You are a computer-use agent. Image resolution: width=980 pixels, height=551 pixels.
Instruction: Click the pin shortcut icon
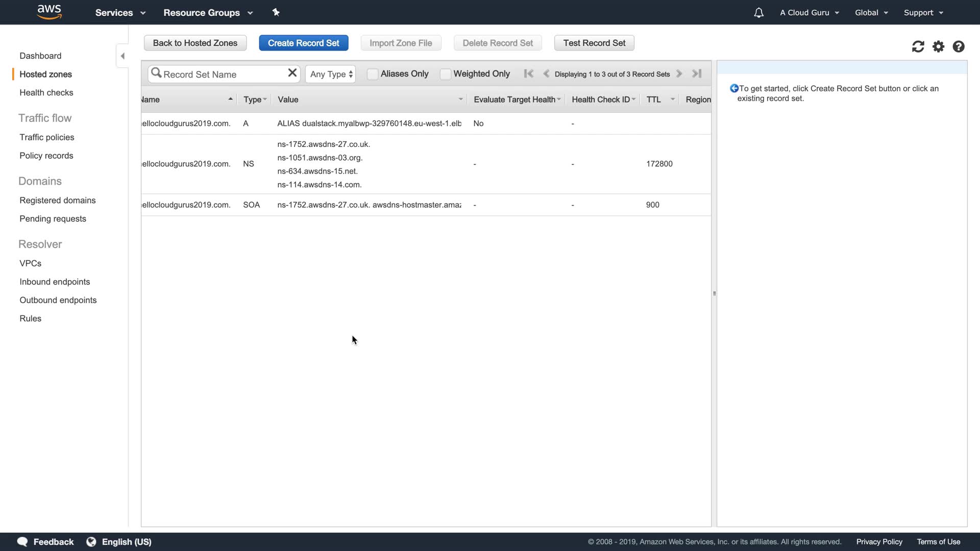tap(276, 12)
